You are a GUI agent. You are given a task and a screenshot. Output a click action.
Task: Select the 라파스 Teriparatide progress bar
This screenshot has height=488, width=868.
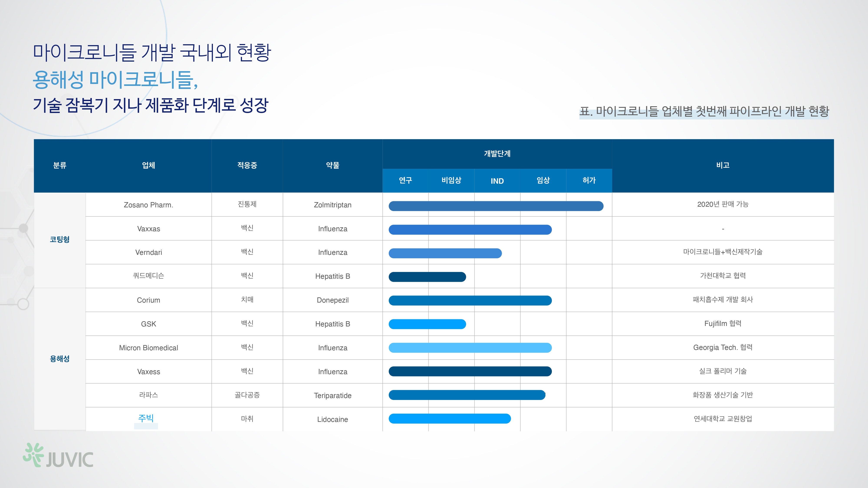467,395
